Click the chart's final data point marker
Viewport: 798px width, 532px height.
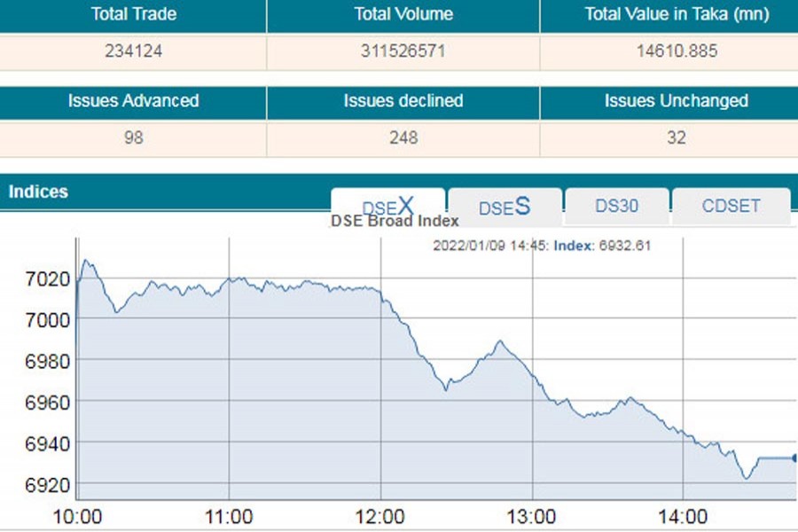click(794, 458)
